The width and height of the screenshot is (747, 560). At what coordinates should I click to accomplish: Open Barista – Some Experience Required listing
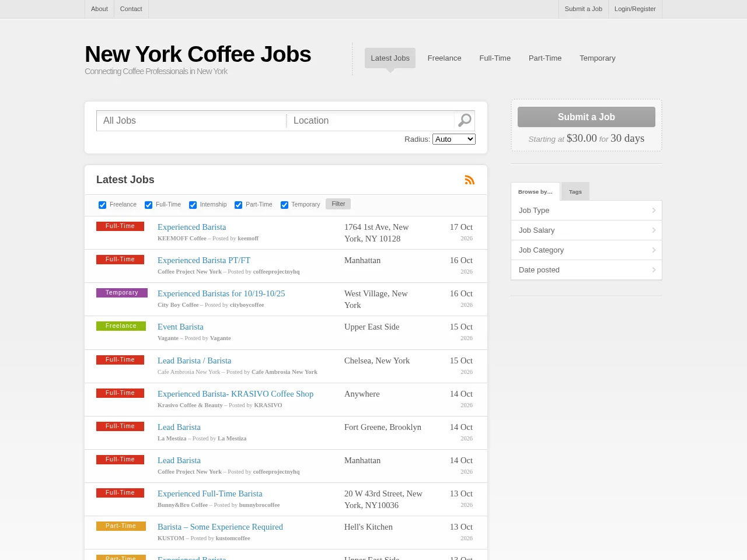click(x=220, y=527)
